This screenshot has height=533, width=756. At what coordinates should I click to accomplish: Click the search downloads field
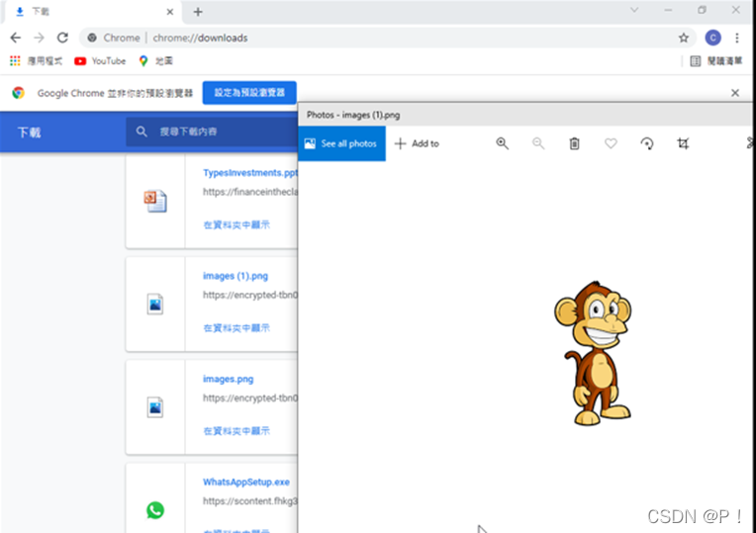tap(212, 132)
